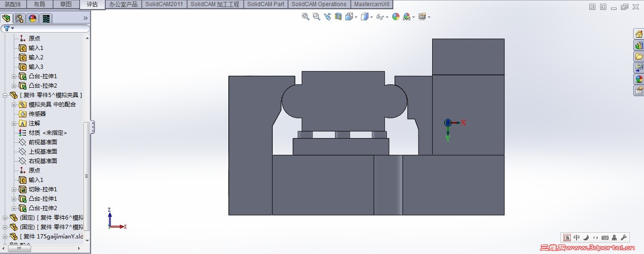Expand the 注解 node
Screen dimensions: 644x254
pos(14,123)
